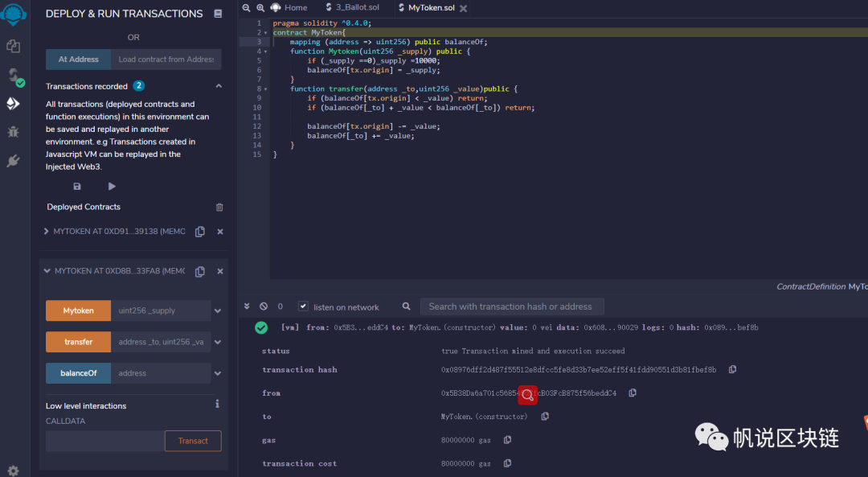The width and height of the screenshot is (868, 477).
Task: Click the pending transactions count 0
Action: click(280, 306)
